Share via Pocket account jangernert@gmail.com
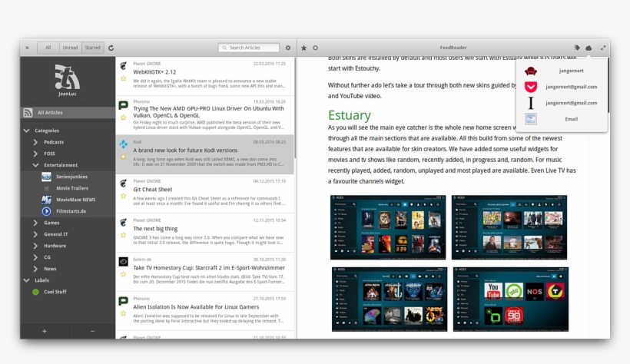This screenshot has width=630, height=364. point(531,87)
